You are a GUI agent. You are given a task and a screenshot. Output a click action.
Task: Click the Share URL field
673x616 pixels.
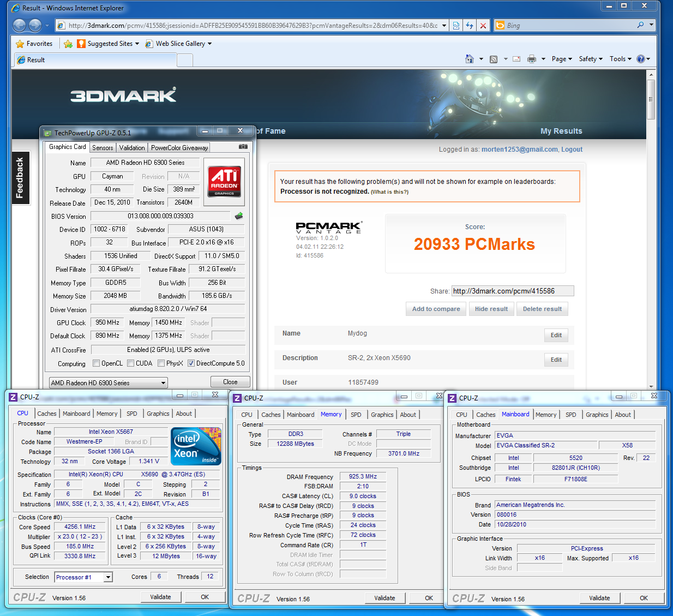coord(513,291)
